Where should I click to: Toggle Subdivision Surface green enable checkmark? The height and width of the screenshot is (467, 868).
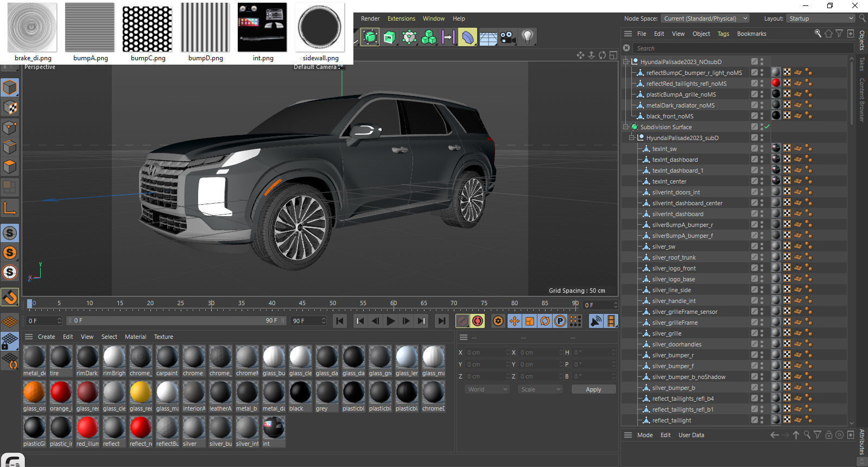point(767,127)
